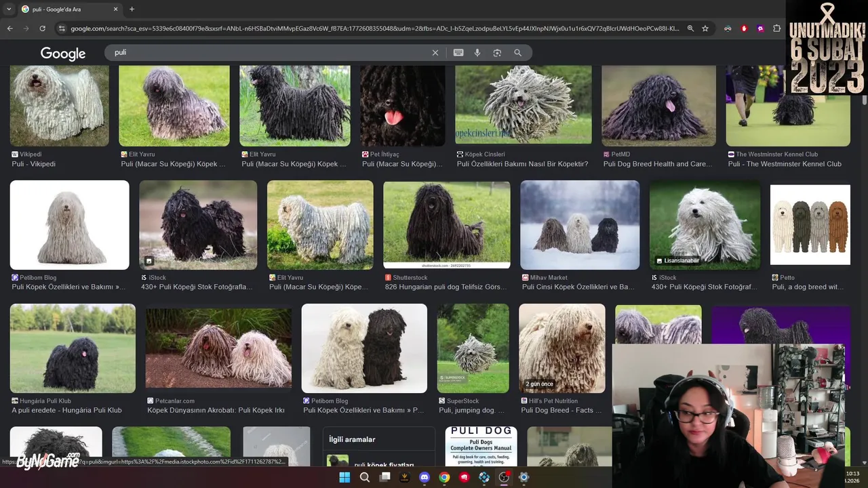
Task: Open Petcanlar.com two brown pulis thumbnail
Action: point(218,348)
